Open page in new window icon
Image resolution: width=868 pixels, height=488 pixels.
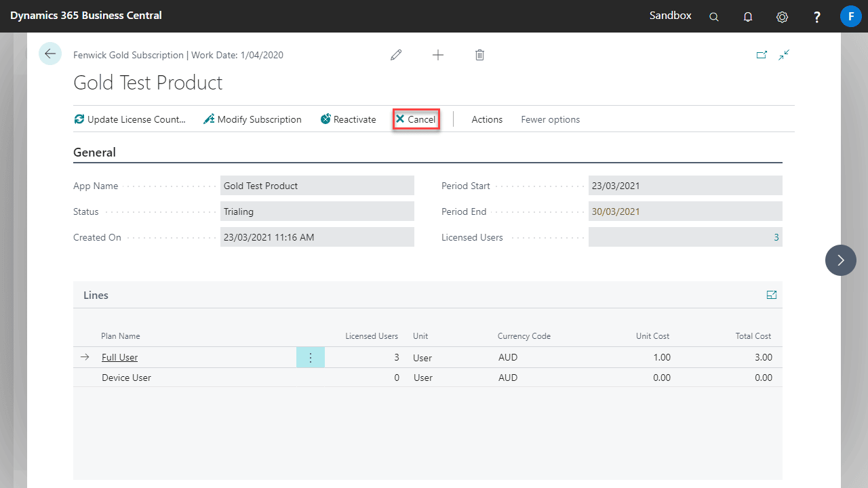(x=762, y=55)
